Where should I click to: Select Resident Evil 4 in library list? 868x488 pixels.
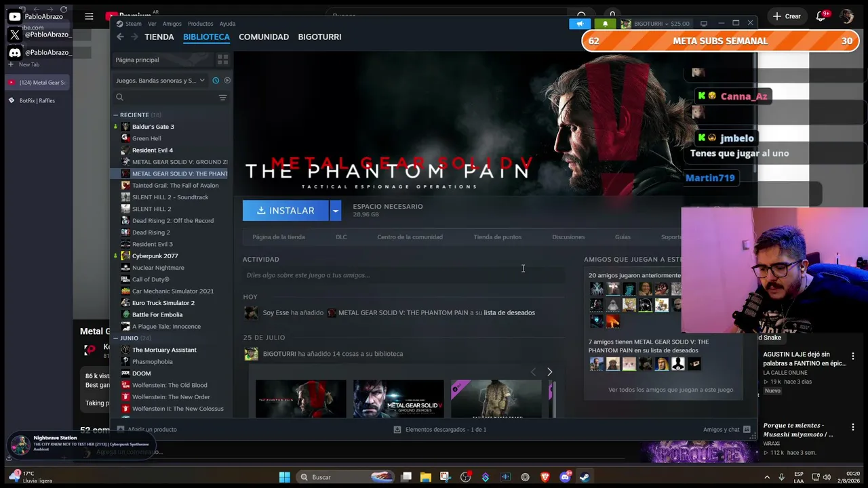[153, 150]
